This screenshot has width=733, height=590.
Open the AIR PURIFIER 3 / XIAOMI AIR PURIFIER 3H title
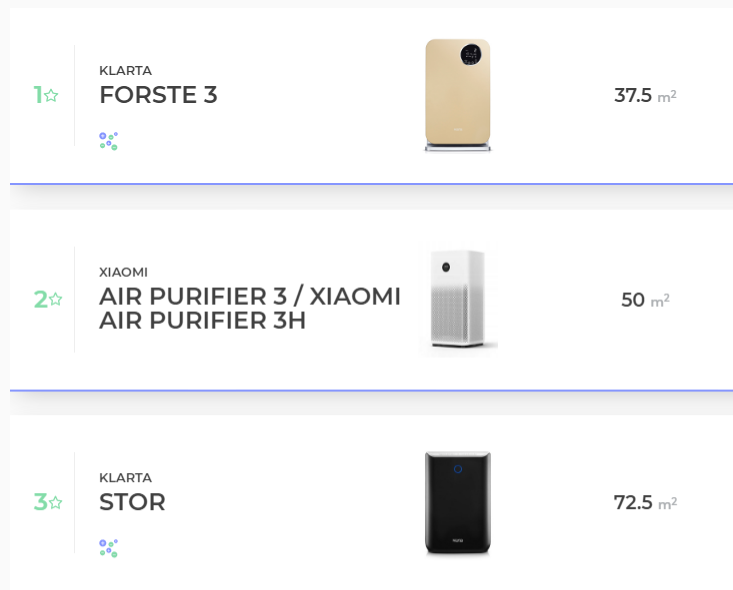250,308
